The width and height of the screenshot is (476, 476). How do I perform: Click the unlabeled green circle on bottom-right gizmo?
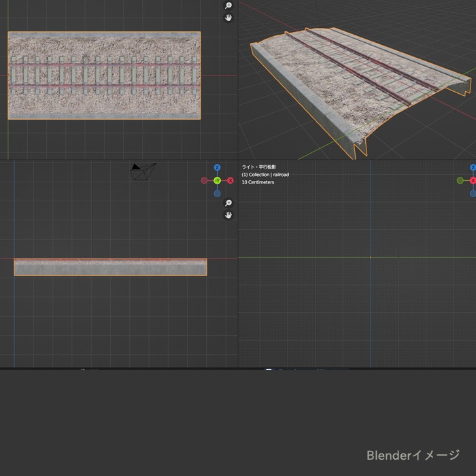(x=460, y=181)
